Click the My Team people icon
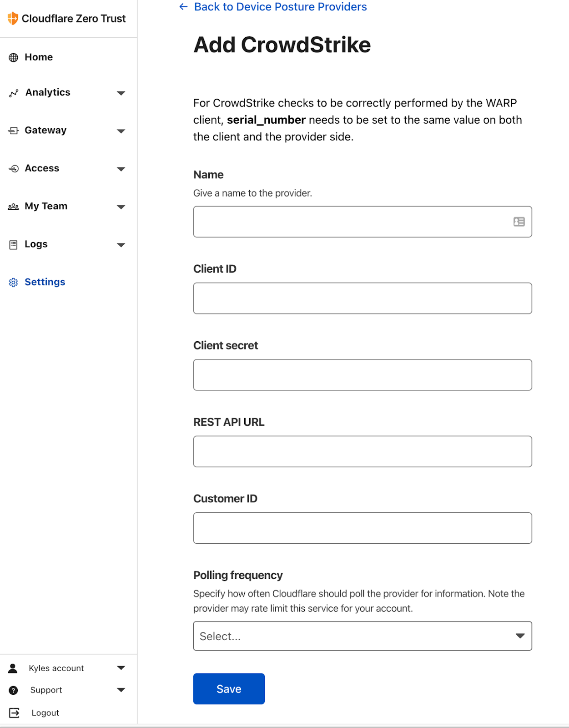 click(14, 207)
